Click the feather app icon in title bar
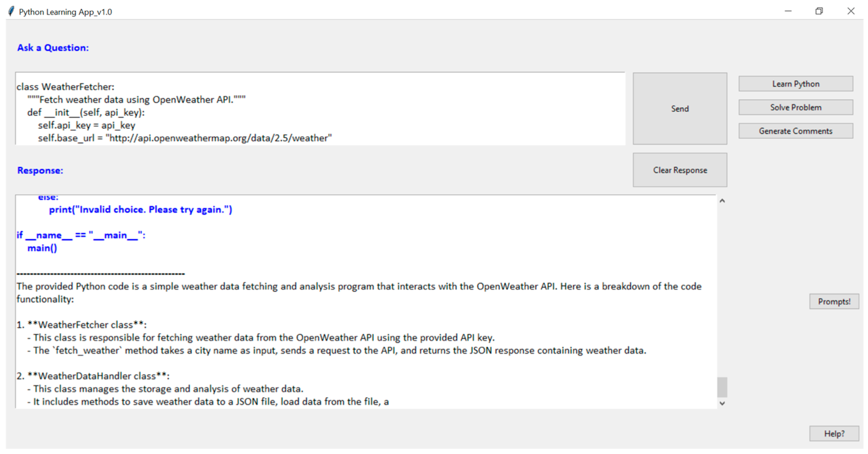The height and width of the screenshot is (454, 868). pyautogui.click(x=11, y=11)
